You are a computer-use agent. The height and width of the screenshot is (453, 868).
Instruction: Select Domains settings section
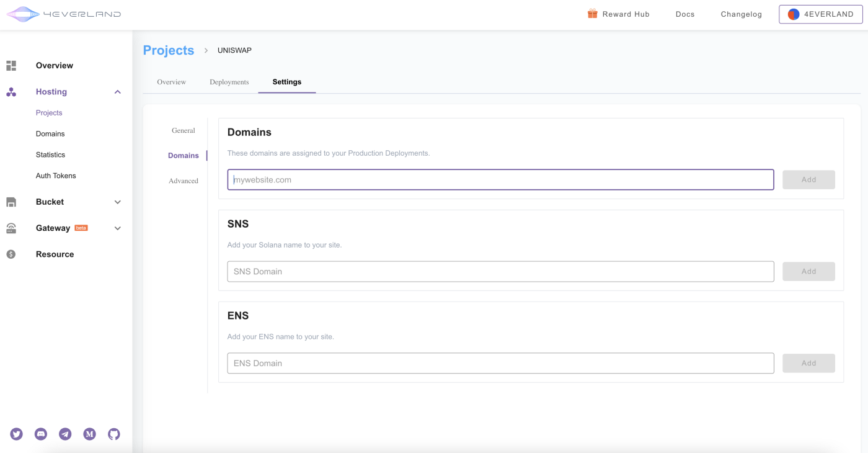coord(184,156)
